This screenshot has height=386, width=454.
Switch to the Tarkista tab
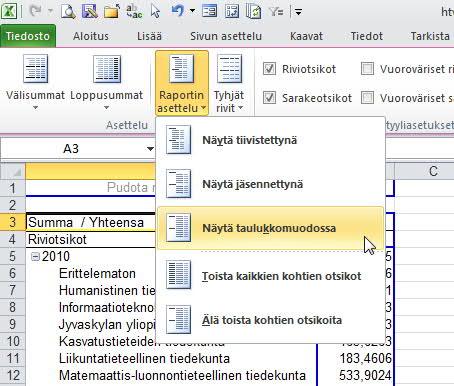coord(430,36)
